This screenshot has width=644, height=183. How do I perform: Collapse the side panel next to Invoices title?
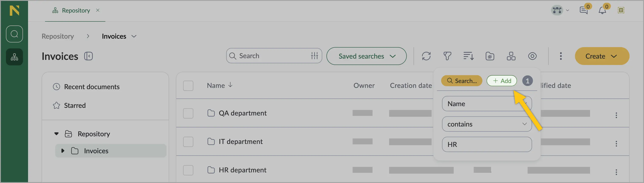point(89,56)
